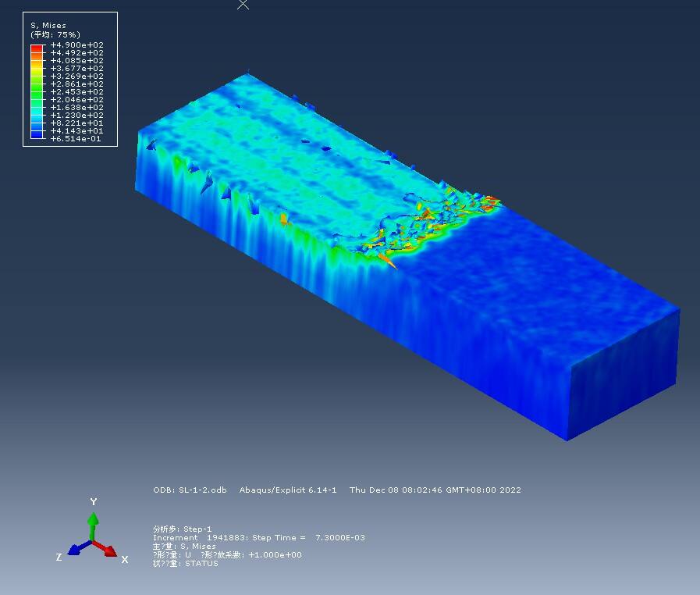Select the maximum legend value +4.900e+02
The image size is (700, 595).
point(76,45)
